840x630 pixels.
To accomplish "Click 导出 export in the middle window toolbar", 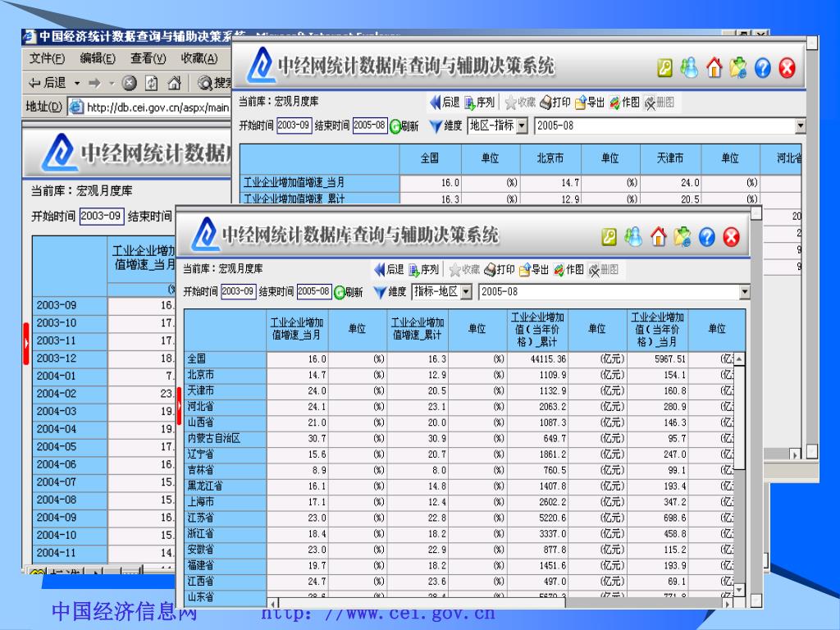I will tap(589, 103).
